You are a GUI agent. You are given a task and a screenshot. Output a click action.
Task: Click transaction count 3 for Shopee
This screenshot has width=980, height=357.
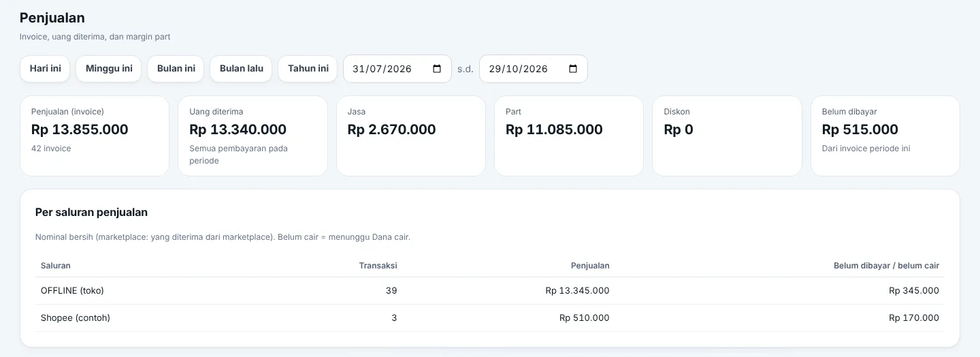tap(394, 318)
